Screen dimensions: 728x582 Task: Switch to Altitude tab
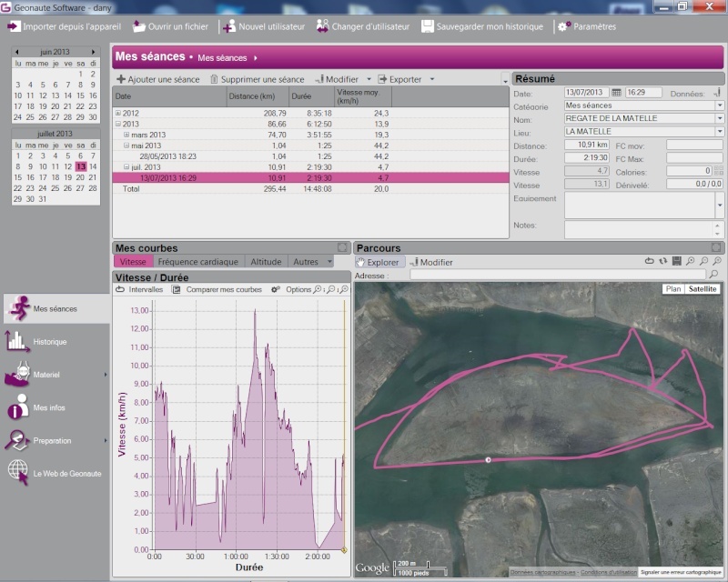click(266, 262)
